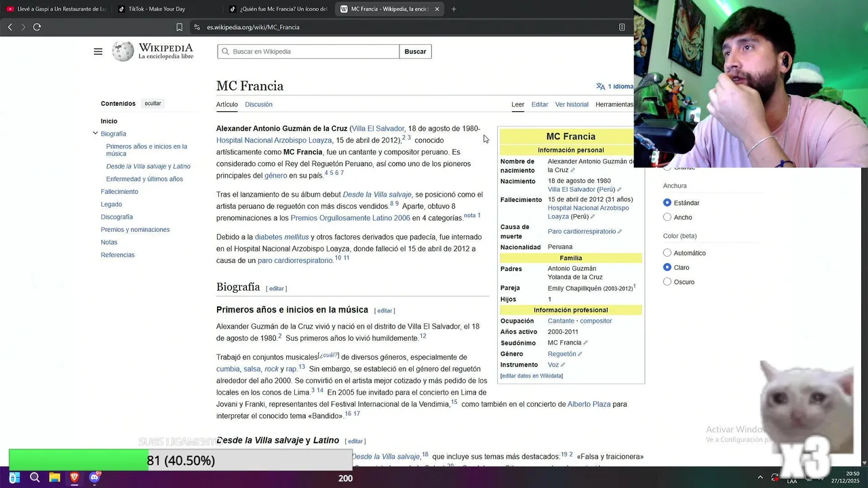The image size is (868, 488).
Task: Click the diabetes mellitus link
Action: pos(281,237)
